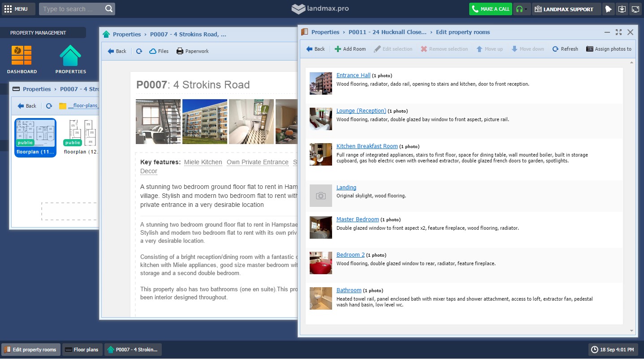Switch to P0007 - 4 Strokin... taskbar tab
Viewport: 644px width, 359px height.
point(133,350)
